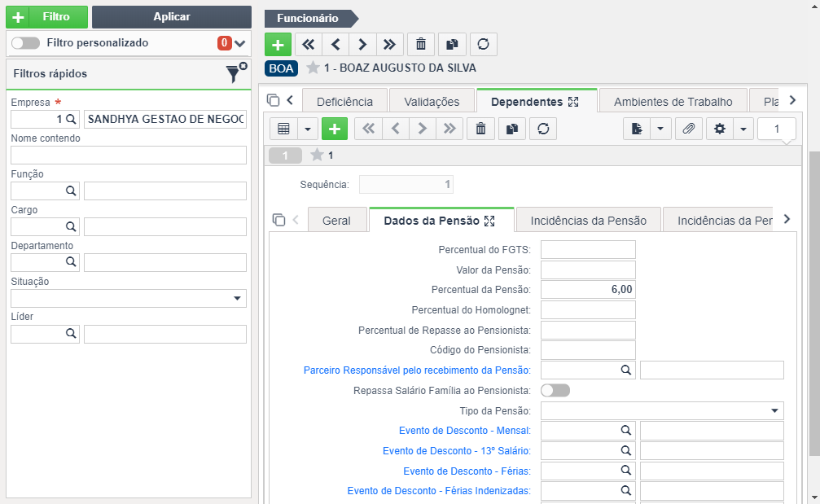The image size is (820, 504).
Task: Open export options dropdown arrow
Action: [660, 129]
